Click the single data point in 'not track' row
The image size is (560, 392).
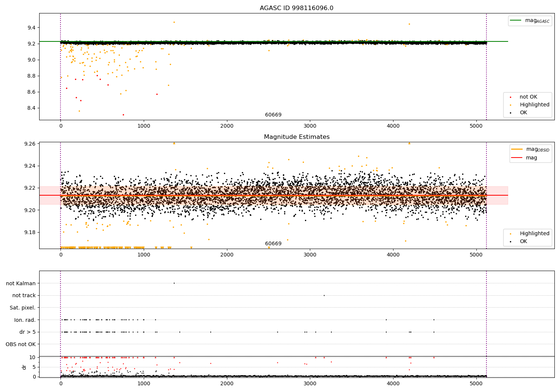point(324,296)
